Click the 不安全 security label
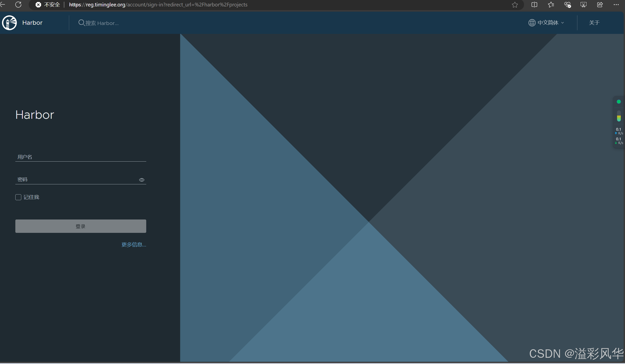This screenshot has height=364, width=625. 52,5
